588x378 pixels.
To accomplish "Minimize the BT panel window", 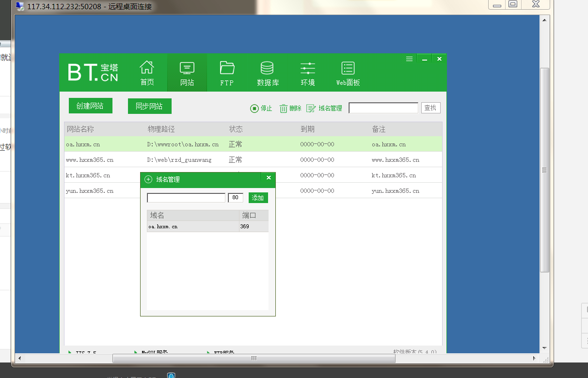I will coord(425,59).
